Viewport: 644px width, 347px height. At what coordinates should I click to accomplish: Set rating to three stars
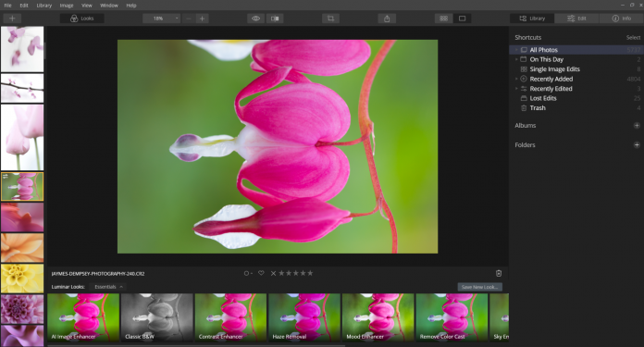pos(296,273)
